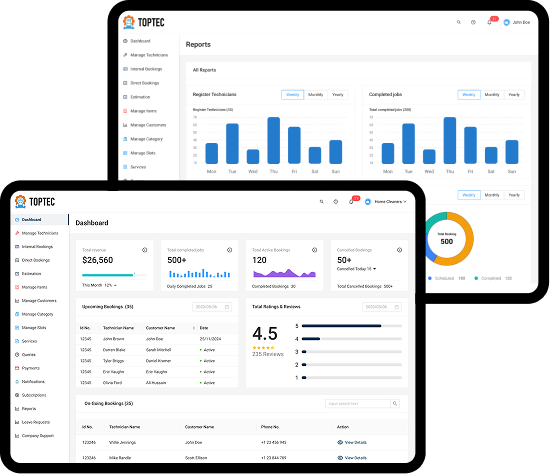Screen dimensions: 550x474
Task: Open John Doe profile in Reports header
Action: [x=517, y=22]
